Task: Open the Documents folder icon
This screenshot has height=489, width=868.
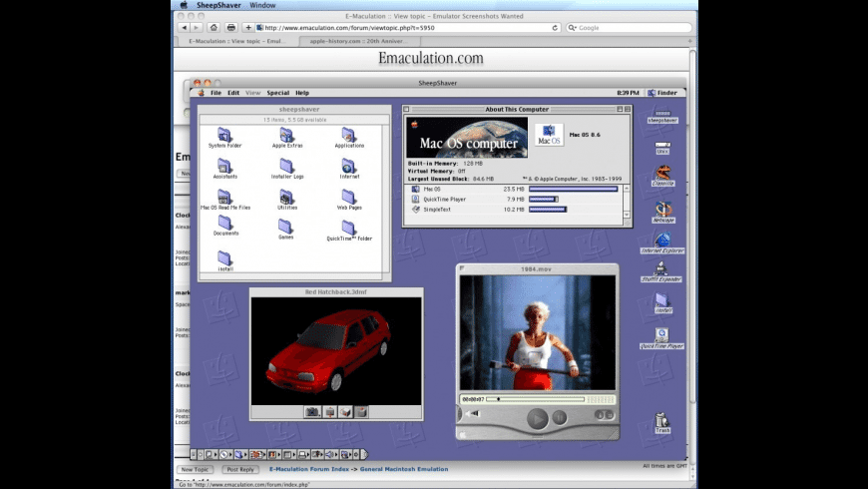Action: [x=224, y=224]
